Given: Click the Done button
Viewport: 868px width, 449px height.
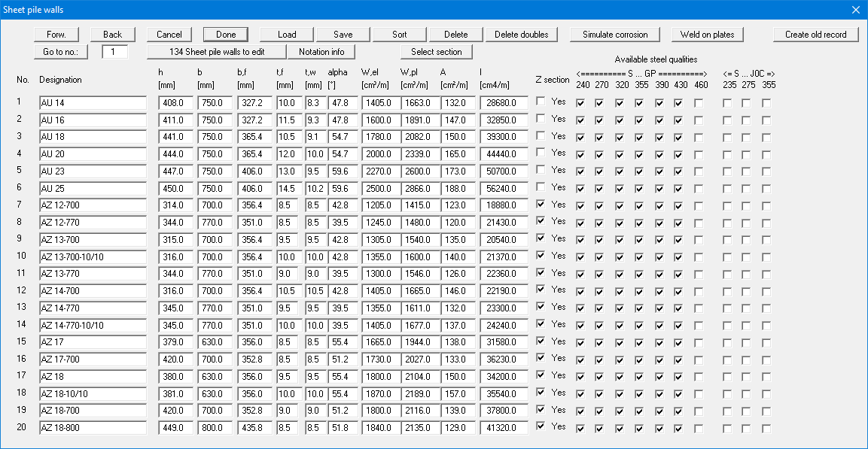Looking at the screenshot, I should (x=226, y=35).
